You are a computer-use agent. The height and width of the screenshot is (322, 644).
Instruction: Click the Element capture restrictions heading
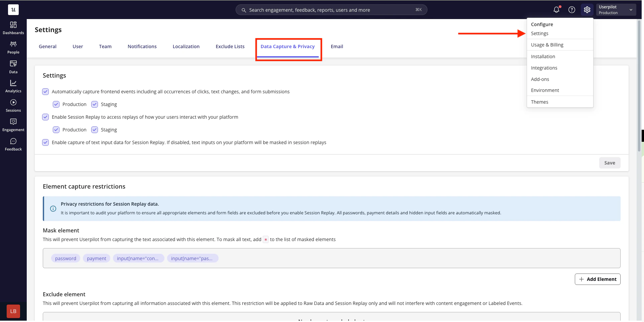click(x=84, y=187)
